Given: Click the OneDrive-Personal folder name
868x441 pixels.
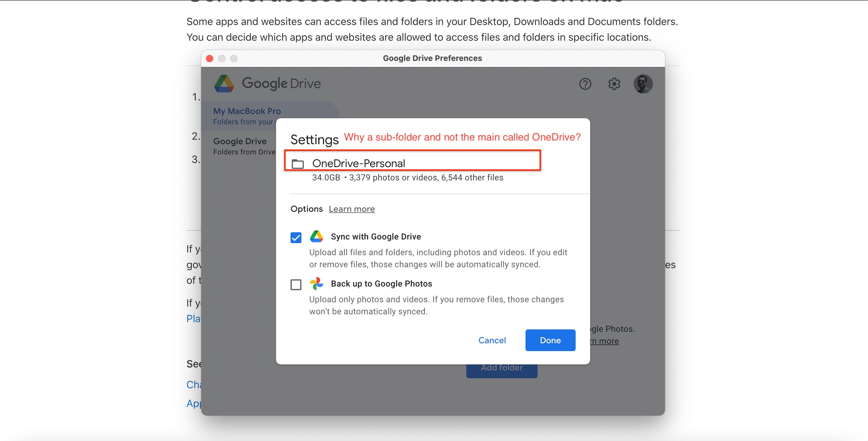Looking at the screenshot, I should click(x=358, y=163).
